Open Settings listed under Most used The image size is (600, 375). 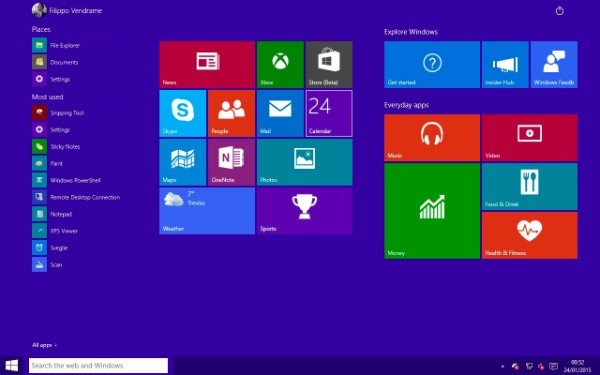[51, 130]
